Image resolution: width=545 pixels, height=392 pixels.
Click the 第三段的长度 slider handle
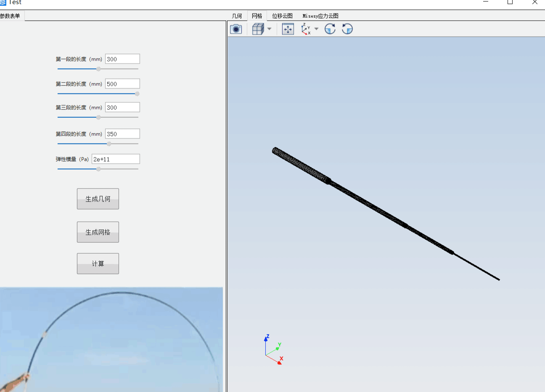tap(98, 117)
